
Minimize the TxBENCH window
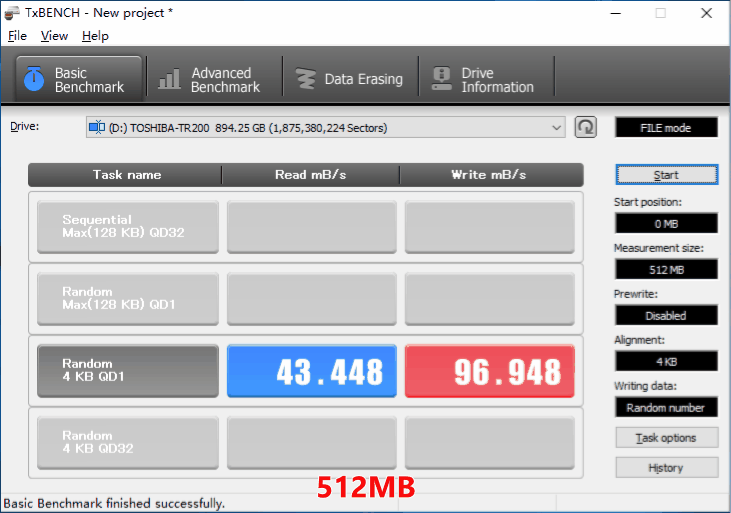pos(616,13)
